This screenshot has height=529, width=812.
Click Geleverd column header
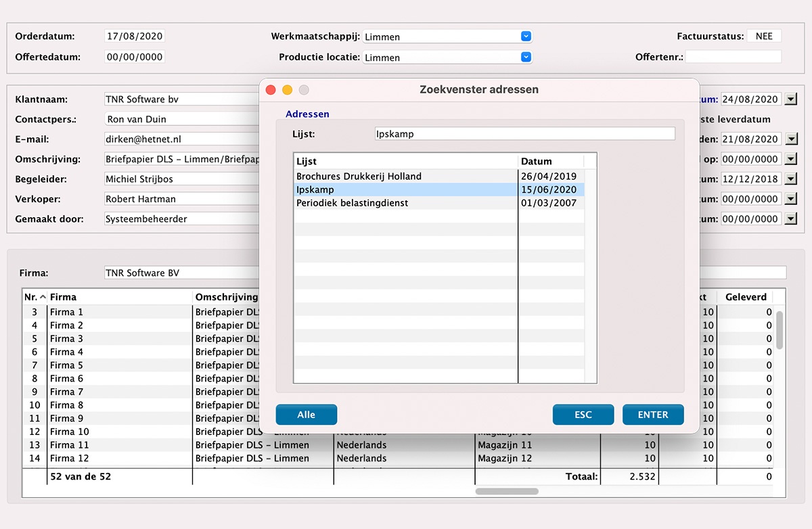(x=746, y=297)
